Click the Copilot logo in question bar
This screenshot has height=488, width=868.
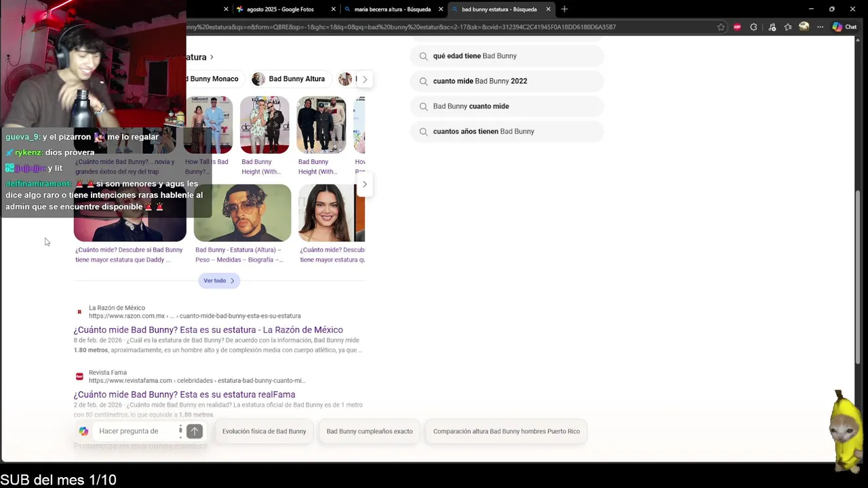tap(83, 431)
